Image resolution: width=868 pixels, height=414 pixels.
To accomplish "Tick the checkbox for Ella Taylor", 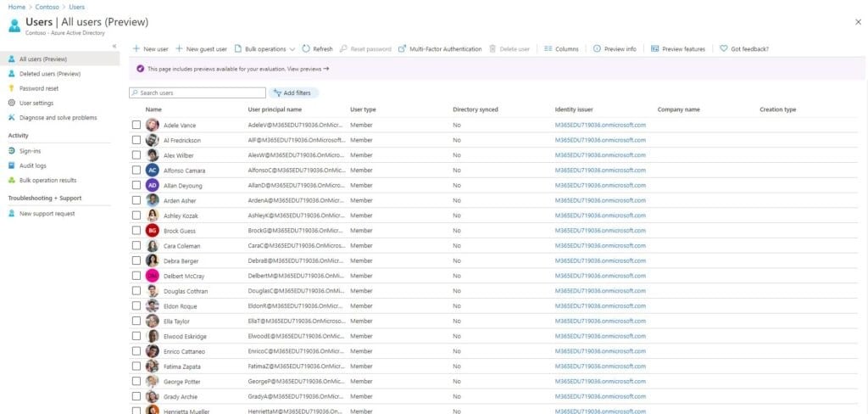I will click(136, 322).
